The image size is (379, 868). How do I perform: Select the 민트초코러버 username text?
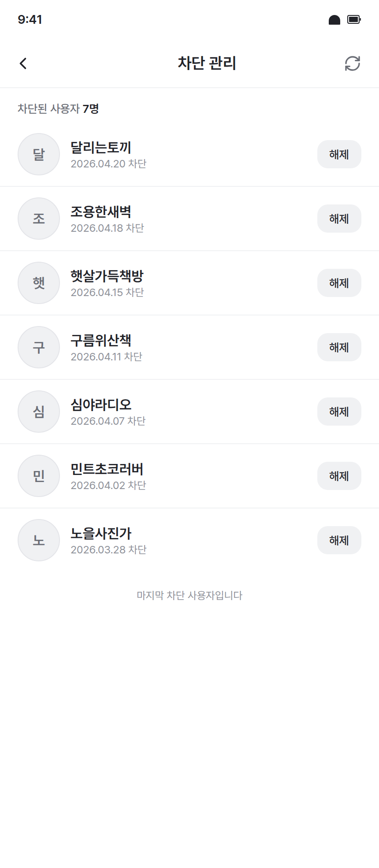(107, 469)
